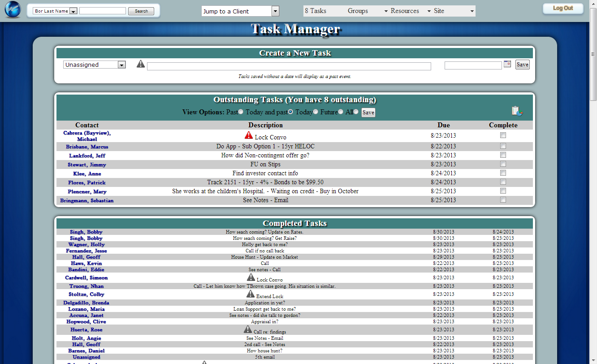Click the priority warning triangle in Create a New Task
597x364 pixels.
coord(141,64)
